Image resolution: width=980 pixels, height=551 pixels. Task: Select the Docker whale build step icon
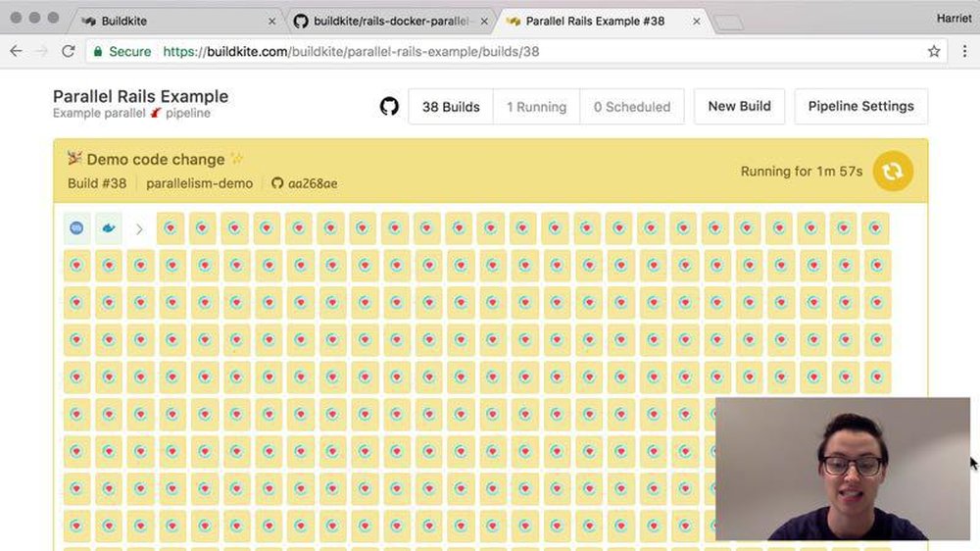108,228
